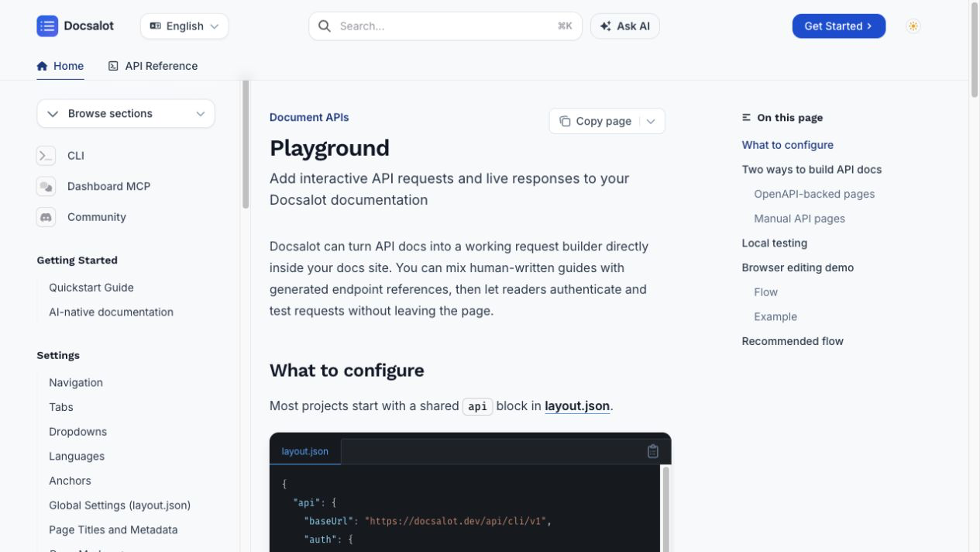Click the Document APIs breadcrumb
The width and height of the screenshot is (980, 552).
[309, 117]
